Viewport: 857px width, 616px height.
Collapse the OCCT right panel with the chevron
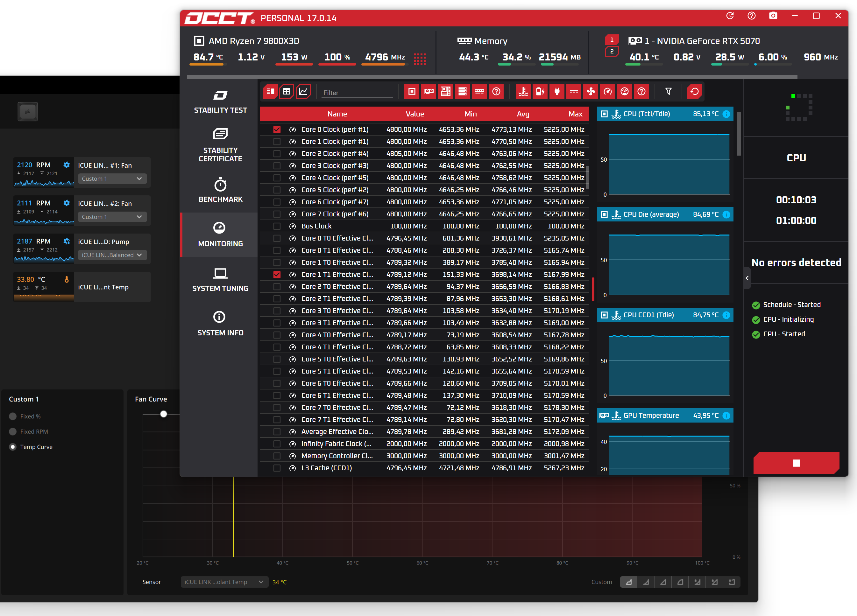click(747, 278)
